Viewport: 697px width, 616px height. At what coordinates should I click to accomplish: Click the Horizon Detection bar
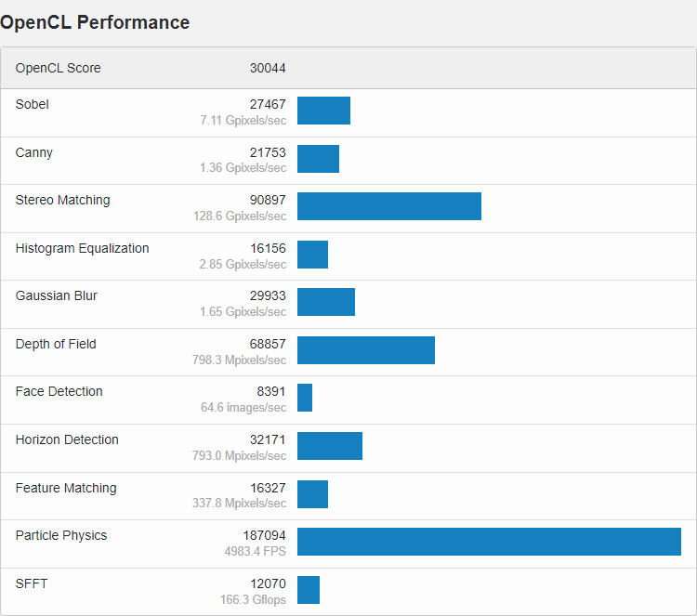pos(330,446)
